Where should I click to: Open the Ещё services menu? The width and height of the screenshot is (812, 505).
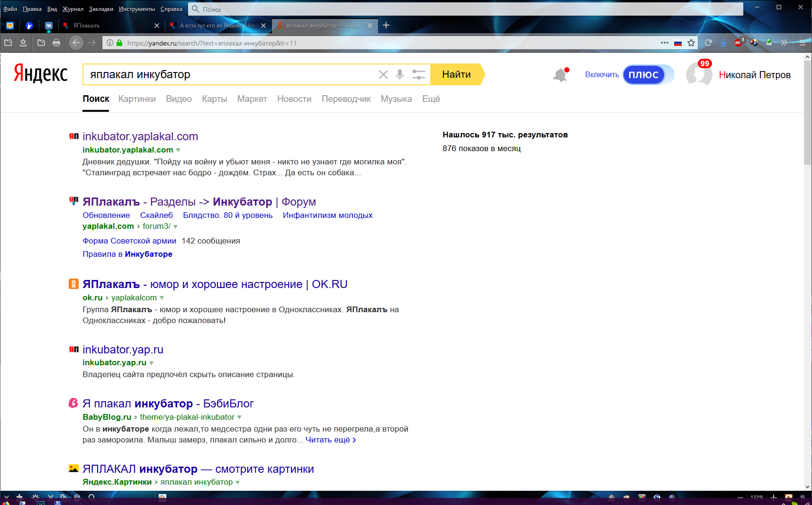click(x=431, y=99)
